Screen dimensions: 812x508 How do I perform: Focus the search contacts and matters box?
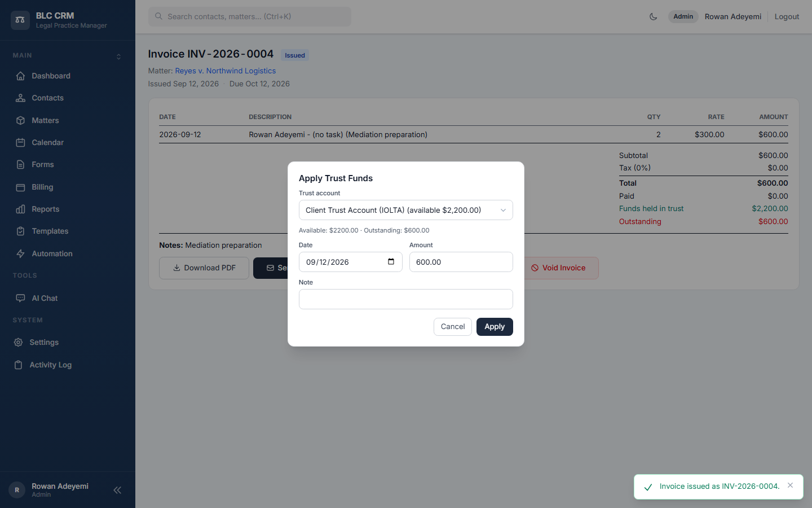pyautogui.click(x=250, y=17)
